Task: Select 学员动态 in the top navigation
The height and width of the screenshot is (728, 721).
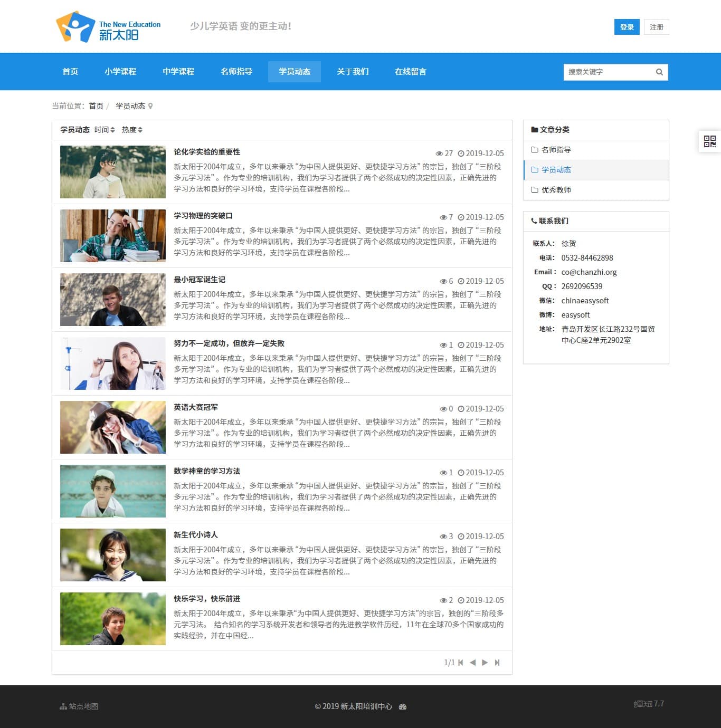Action: pyautogui.click(x=295, y=72)
